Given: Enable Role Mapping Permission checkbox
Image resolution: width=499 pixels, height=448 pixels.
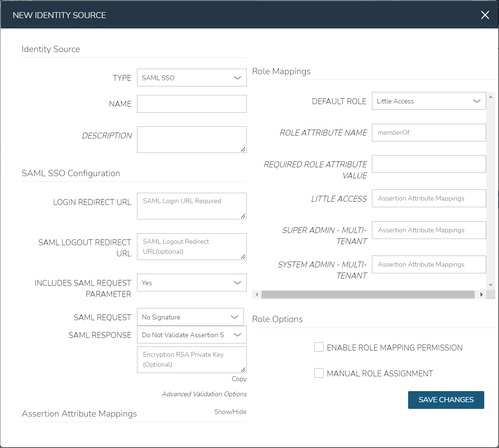Looking at the screenshot, I should pos(319,347).
